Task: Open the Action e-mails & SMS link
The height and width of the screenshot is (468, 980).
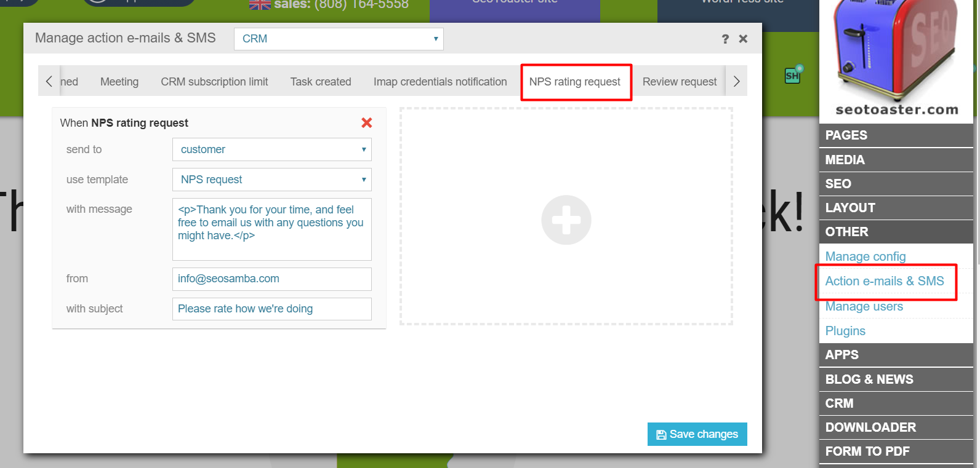Action: [885, 281]
